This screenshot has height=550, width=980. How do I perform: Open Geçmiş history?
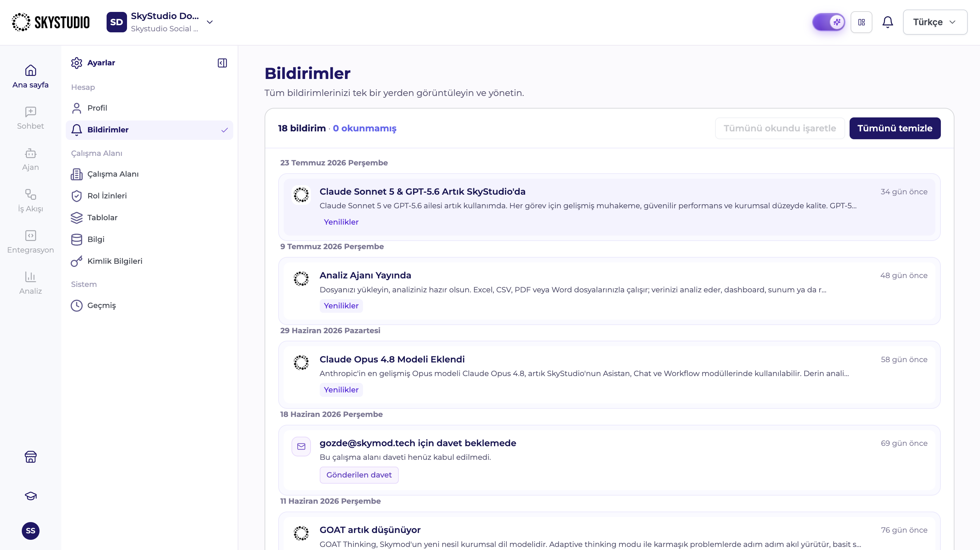149,305
